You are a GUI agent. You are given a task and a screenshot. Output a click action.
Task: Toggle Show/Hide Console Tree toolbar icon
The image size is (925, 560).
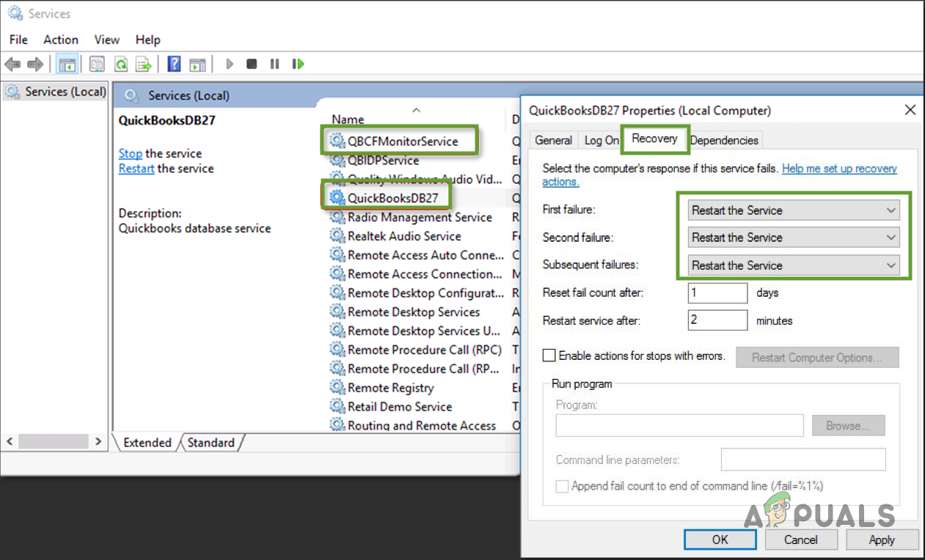(67, 65)
